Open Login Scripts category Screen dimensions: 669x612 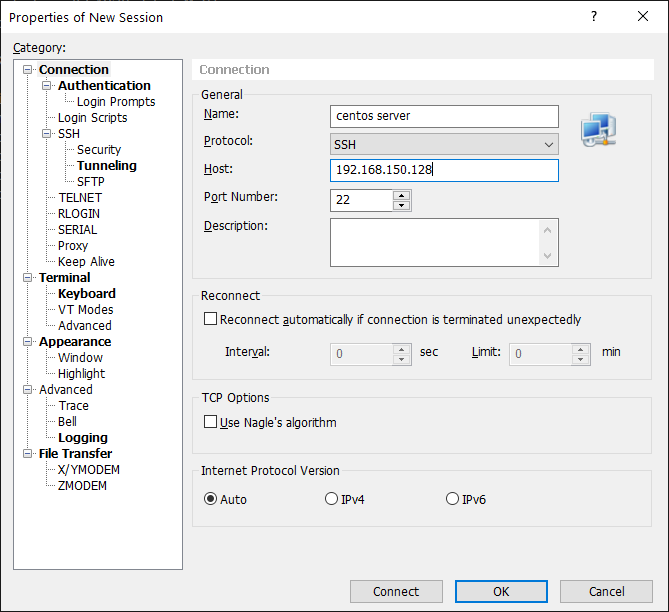pos(93,117)
